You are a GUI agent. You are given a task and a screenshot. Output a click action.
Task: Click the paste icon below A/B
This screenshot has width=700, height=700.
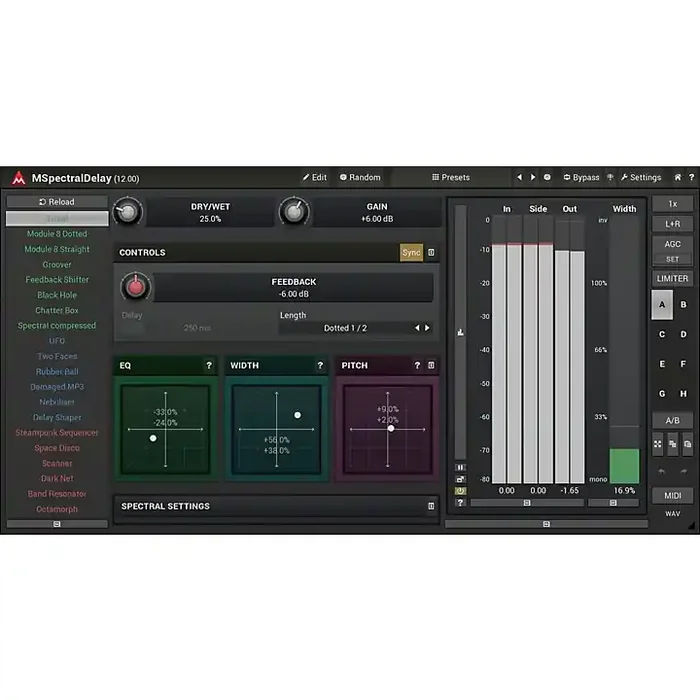coord(688,444)
